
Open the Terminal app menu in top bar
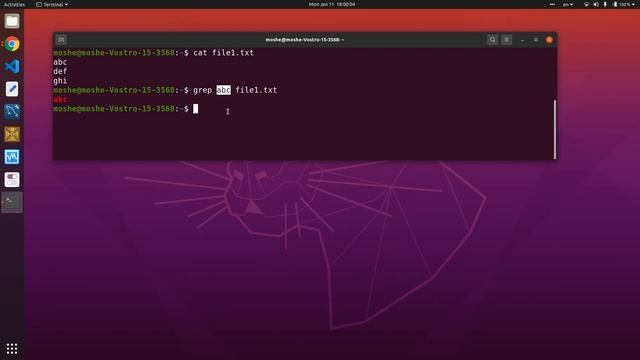tap(52, 4)
